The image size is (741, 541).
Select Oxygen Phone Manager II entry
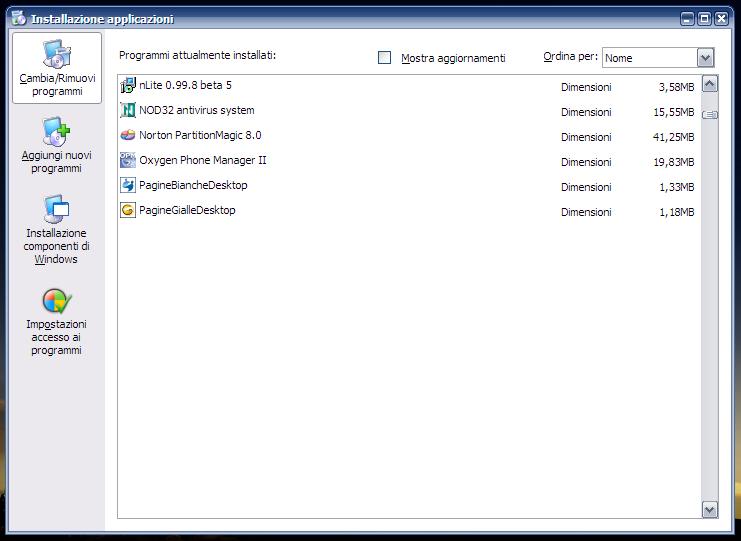(409, 161)
